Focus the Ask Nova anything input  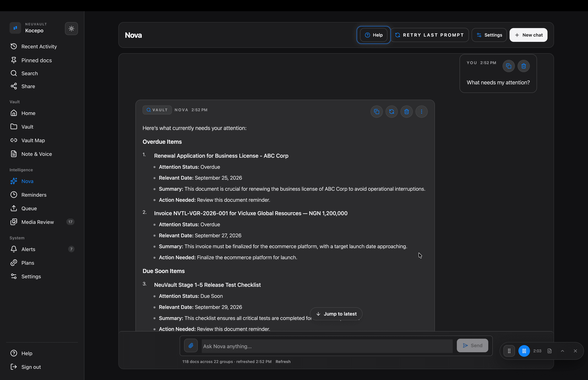[x=327, y=346]
